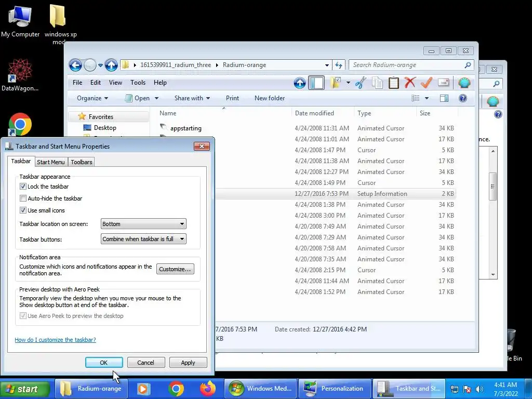
Task: Open the address bar history dropdown
Action: (327, 65)
